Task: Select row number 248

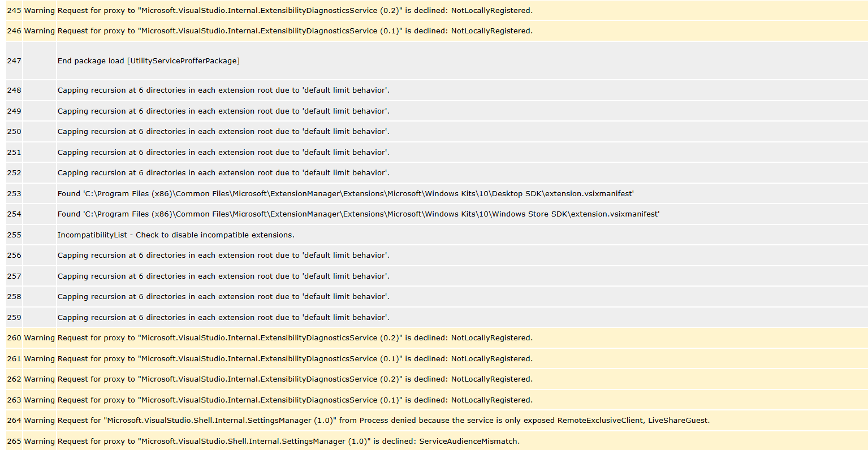Action: [14, 90]
